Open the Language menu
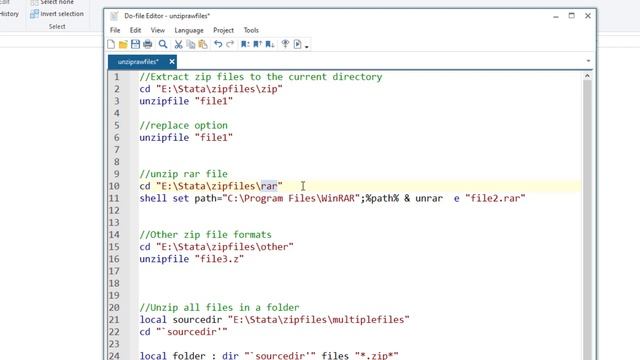Screen dimensions: 640x360 point(189,30)
